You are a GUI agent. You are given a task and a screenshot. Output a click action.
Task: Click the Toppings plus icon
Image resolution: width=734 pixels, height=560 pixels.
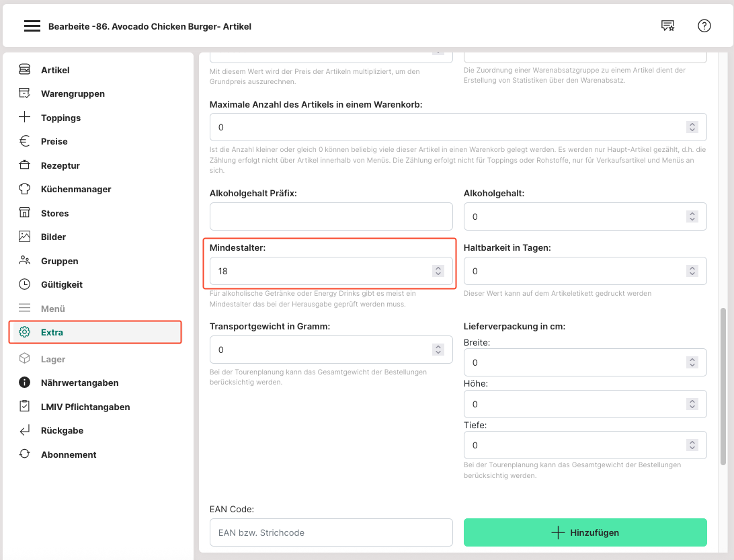click(x=25, y=118)
